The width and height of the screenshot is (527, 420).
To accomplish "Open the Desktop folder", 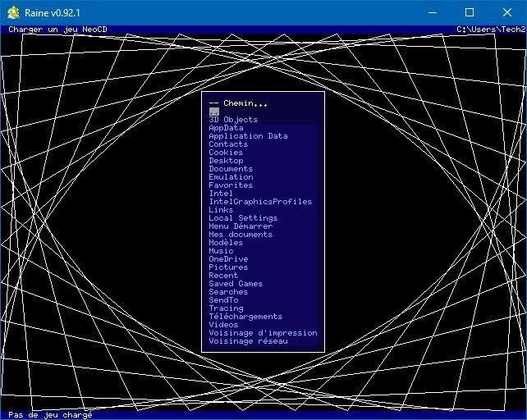I will click(x=226, y=161).
